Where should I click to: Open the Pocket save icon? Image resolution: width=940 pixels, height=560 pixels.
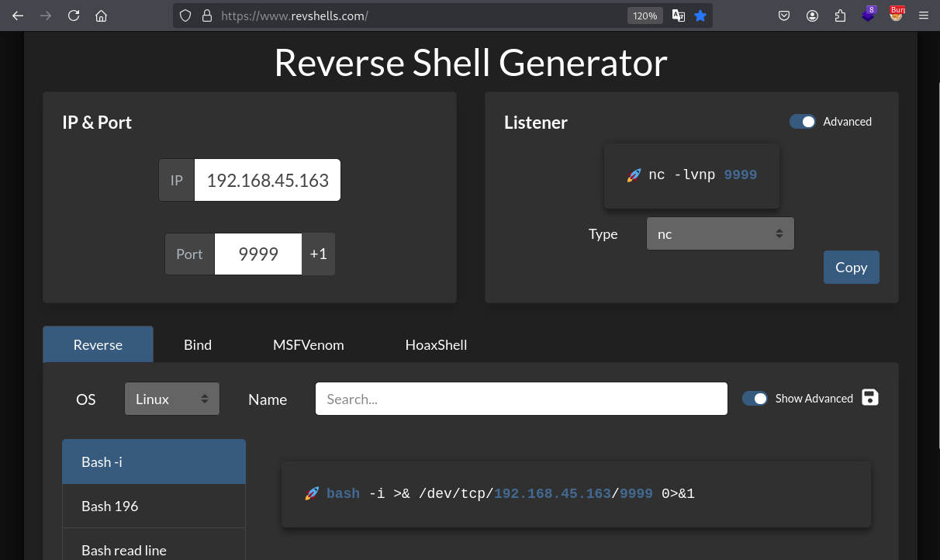click(784, 16)
